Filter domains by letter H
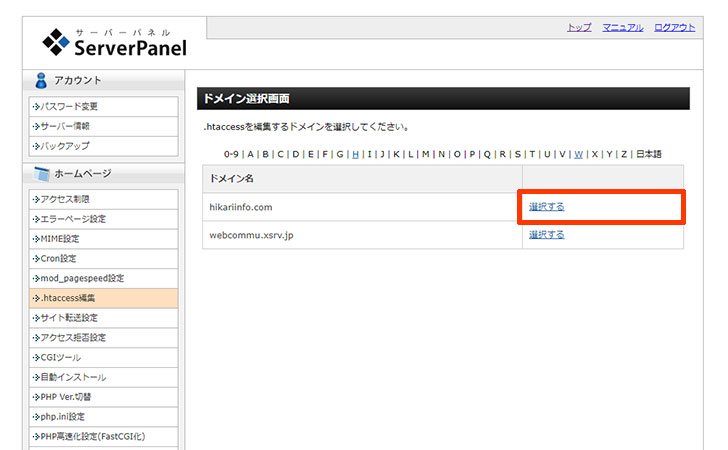 355,154
